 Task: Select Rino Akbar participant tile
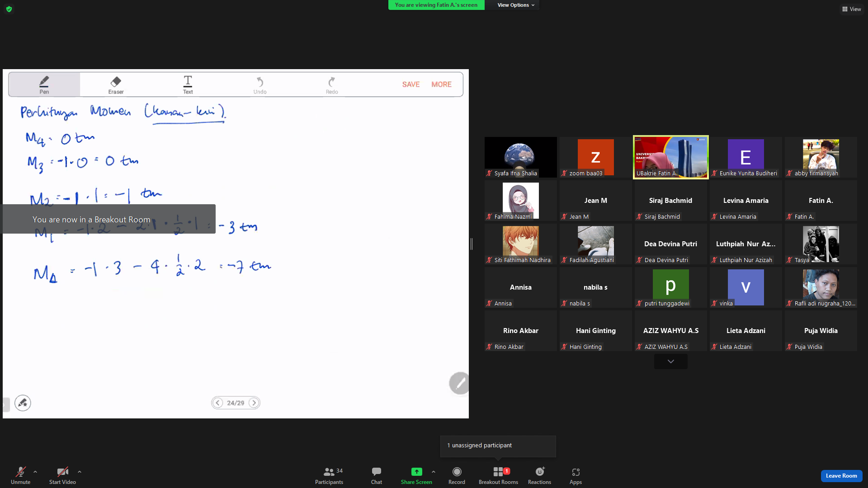(521, 331)
